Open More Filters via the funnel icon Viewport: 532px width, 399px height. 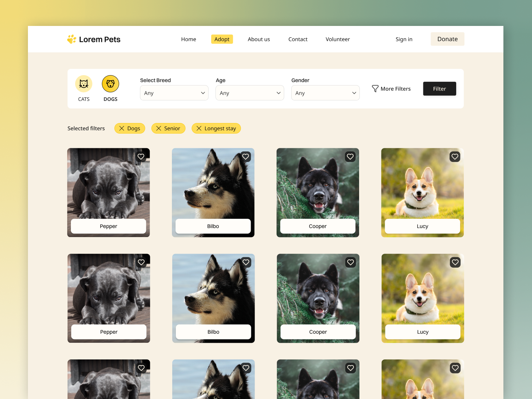coord(375,88)
